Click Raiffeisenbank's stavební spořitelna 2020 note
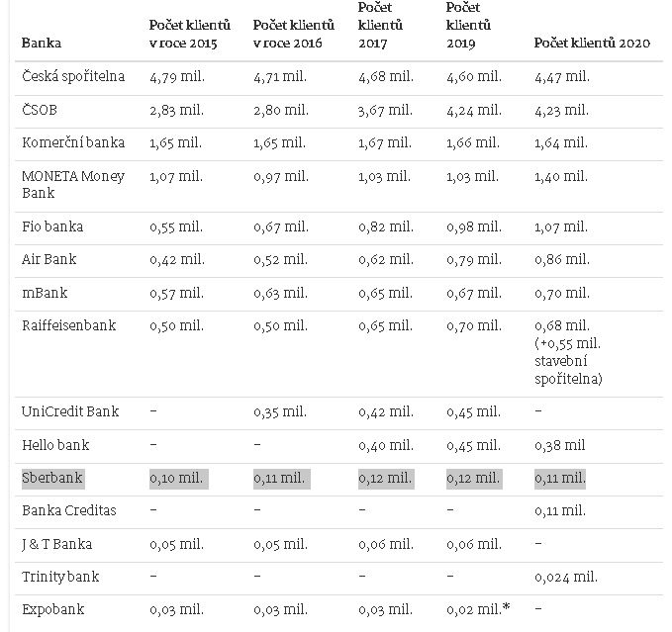 click(x=568, y=361)
